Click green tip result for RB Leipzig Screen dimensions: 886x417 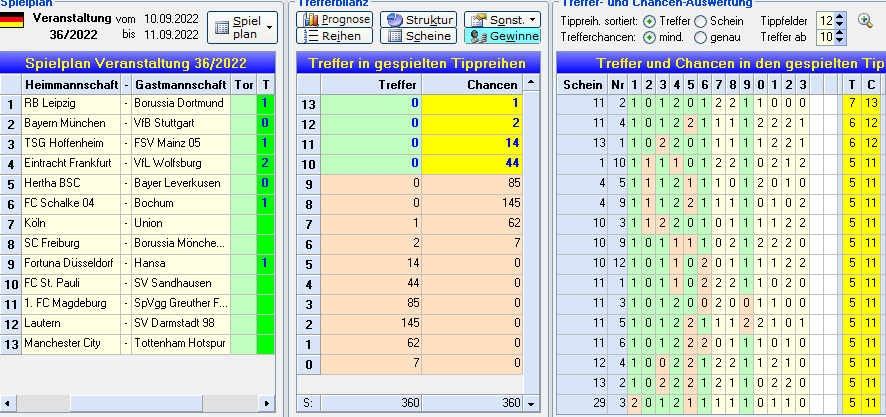click(x=266, y=103)
